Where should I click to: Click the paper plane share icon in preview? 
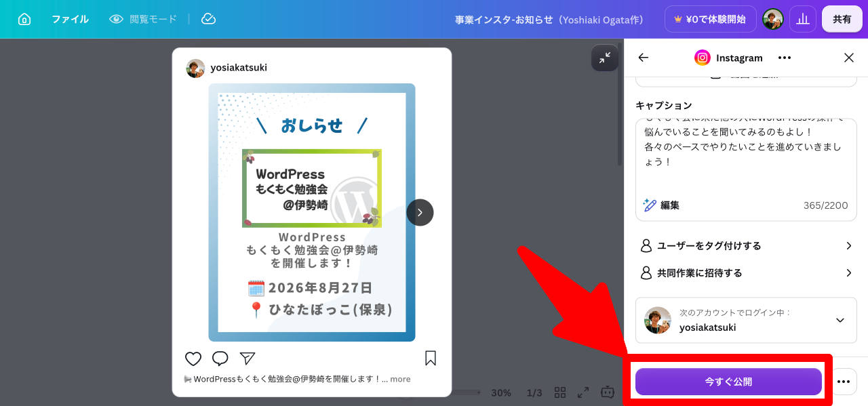pyautogui.click(x=248, y=359)
